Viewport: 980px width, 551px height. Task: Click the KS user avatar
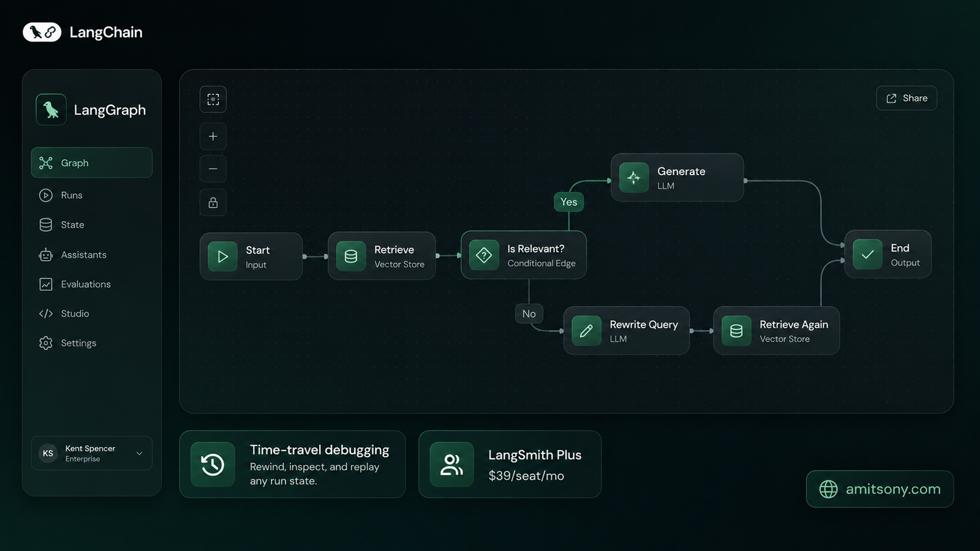click(x=48, y=453)
